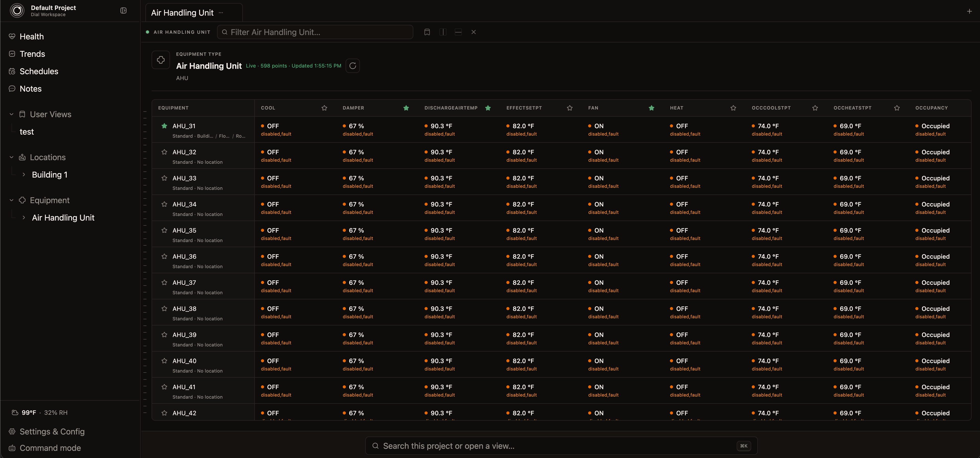This screenshot has width=980, height=458.
Task: Toggle favorite star on COOL column
Action: click(324, 108)
